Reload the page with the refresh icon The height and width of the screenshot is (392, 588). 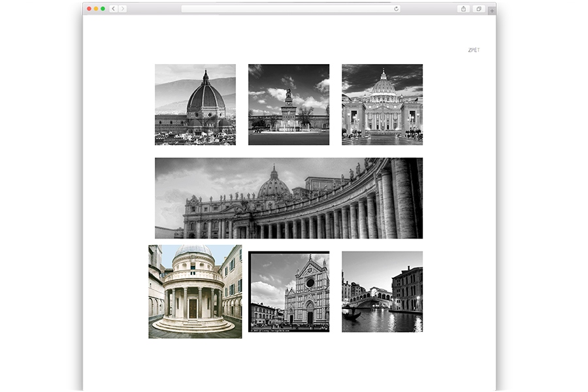click(x=396, y=8)
